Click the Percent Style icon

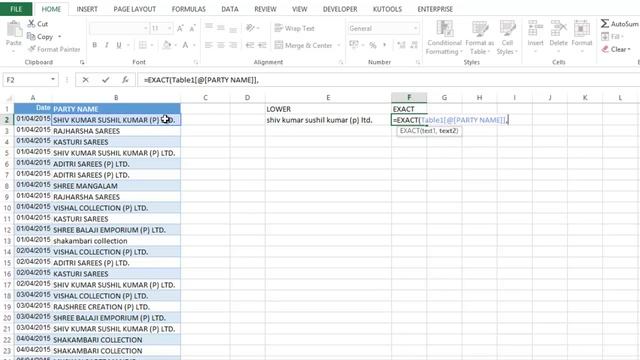(x=373, y=45)
